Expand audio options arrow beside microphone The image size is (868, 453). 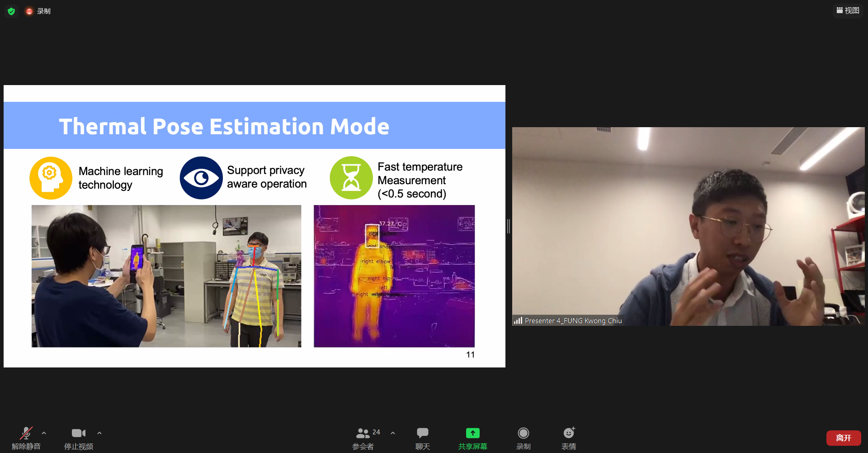coord(44,433)
